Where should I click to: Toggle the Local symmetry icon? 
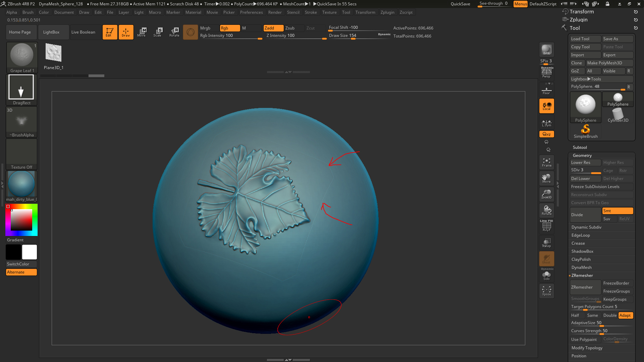click(546, 106)
